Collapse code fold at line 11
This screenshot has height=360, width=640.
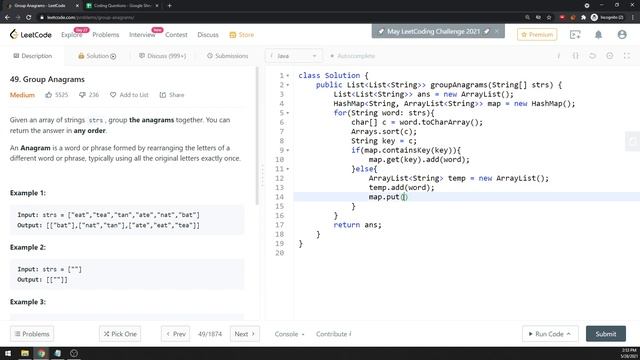[288, 169]
